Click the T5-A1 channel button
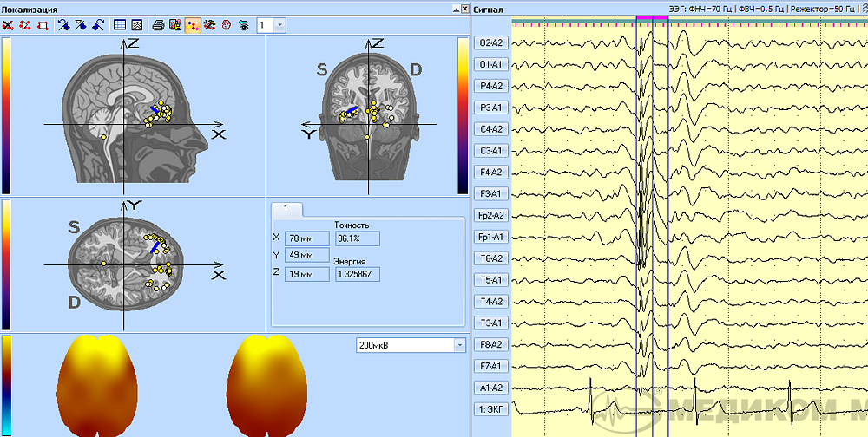 (491, 280)
